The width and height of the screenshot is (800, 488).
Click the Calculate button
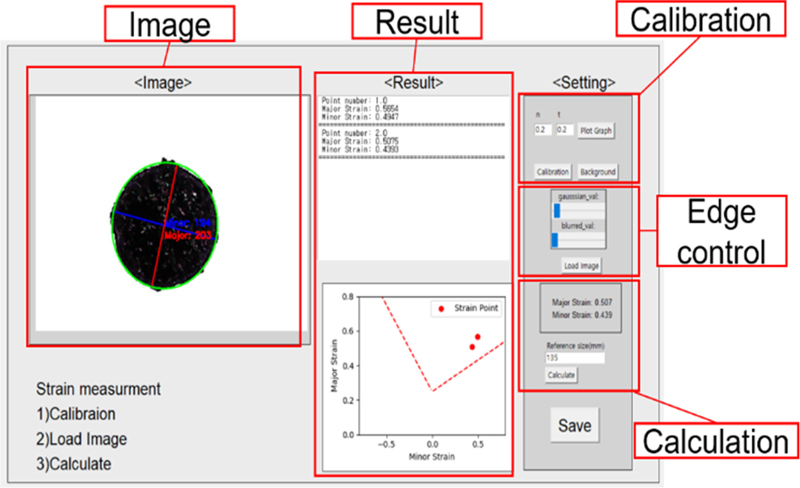561,374
